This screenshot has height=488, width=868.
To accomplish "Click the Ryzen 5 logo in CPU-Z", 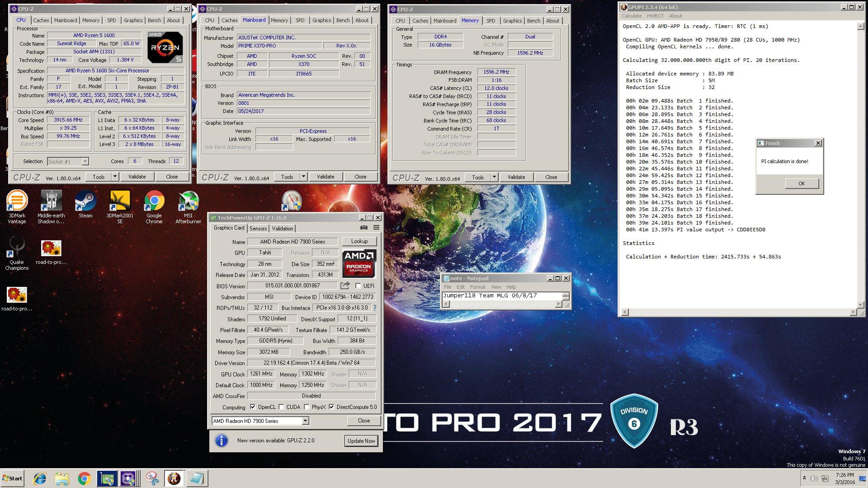I will (165, 47).
